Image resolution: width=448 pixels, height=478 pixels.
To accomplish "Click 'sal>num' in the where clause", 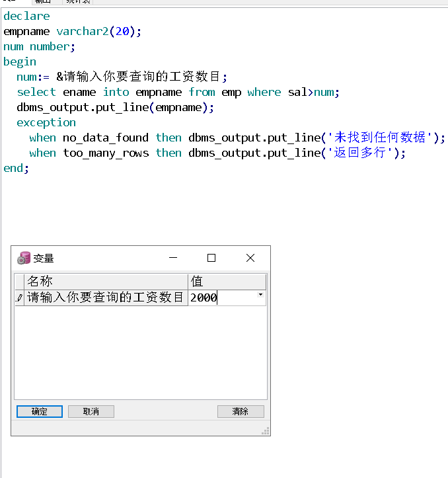I will [x=311, y=92].
